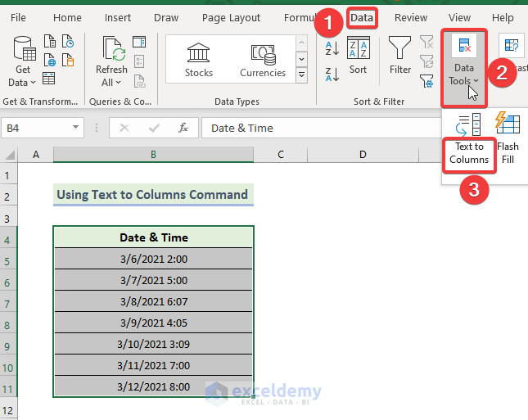Expand Data Types gallery more arrow
The height and width of the screenshot is (420, 528).
(x=302, y=75)
